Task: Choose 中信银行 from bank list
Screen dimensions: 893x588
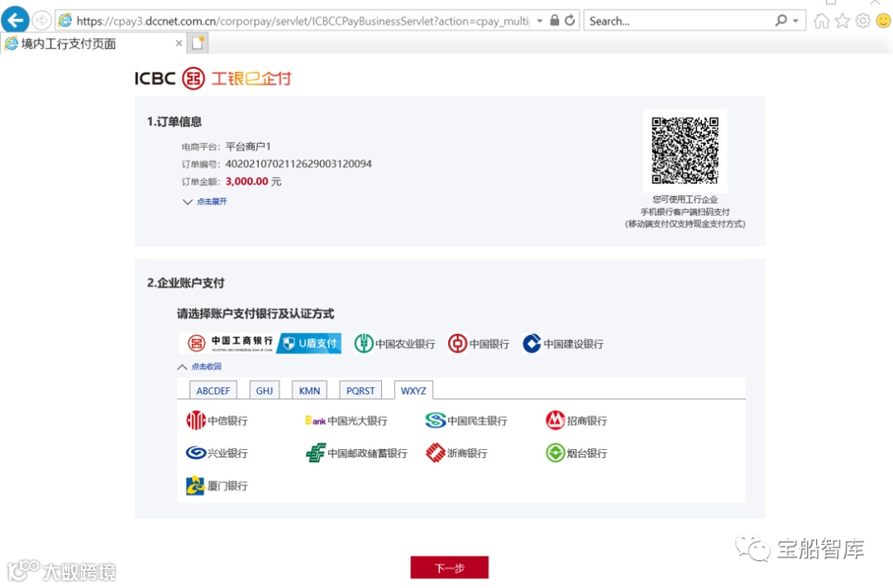Action: [217, 420]
